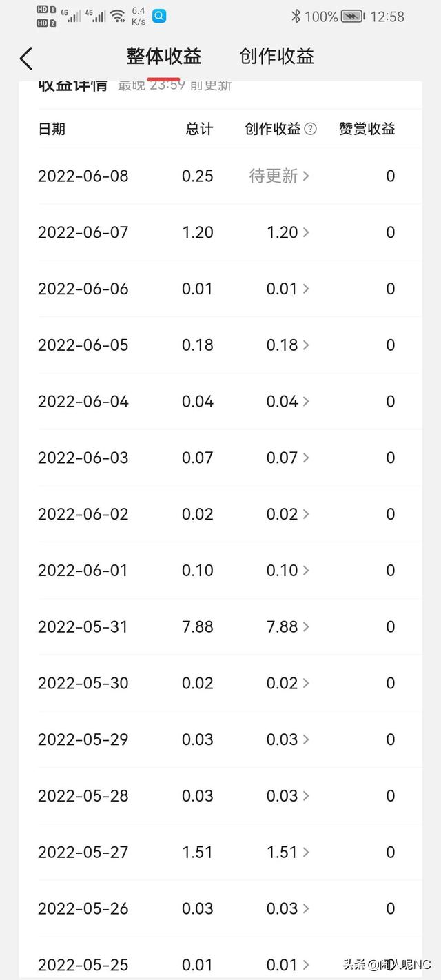The image size is (441, 980).
Task: Expand the 待更新 chevron for 2022-06-08
Action: (x=306, y=176)
